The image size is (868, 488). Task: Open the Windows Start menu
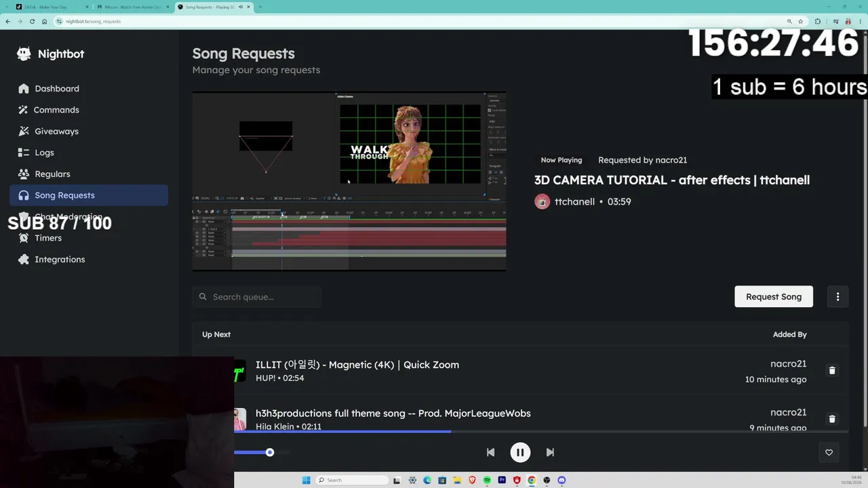306,480
